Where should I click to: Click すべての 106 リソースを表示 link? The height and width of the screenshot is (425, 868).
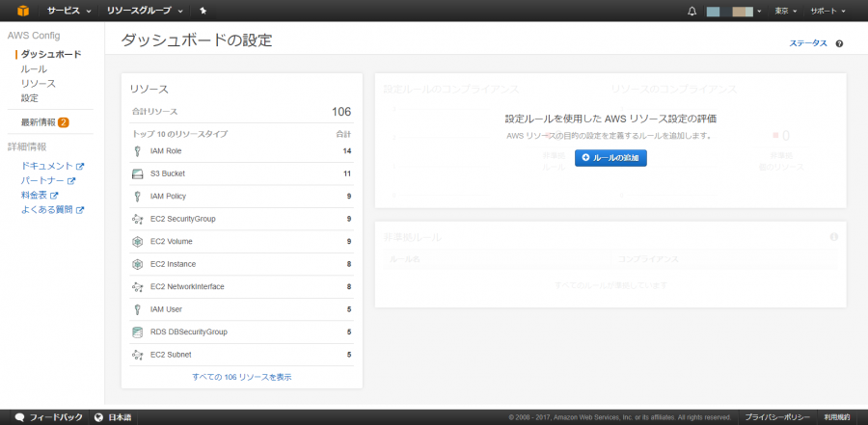point(242,377)
